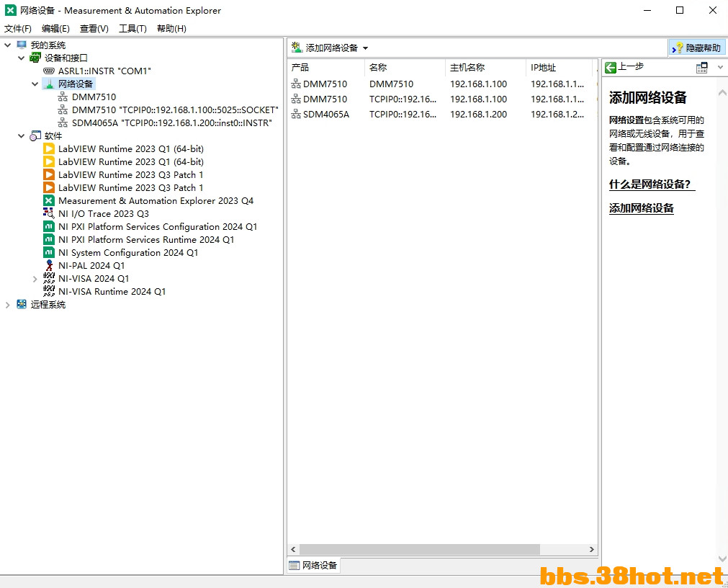Click the 隐藏帮助 button

point(697,48)
